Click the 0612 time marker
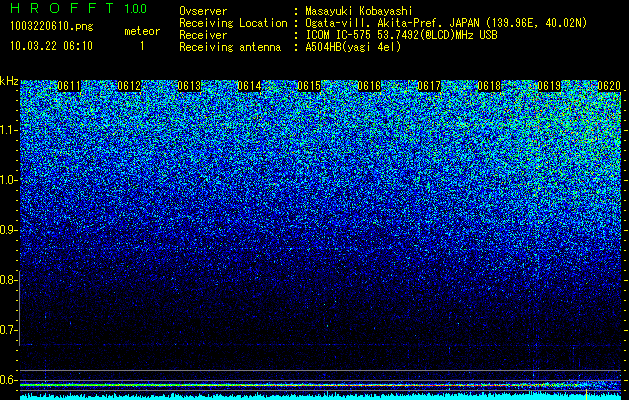629x400 pixels. pos(129,86)
